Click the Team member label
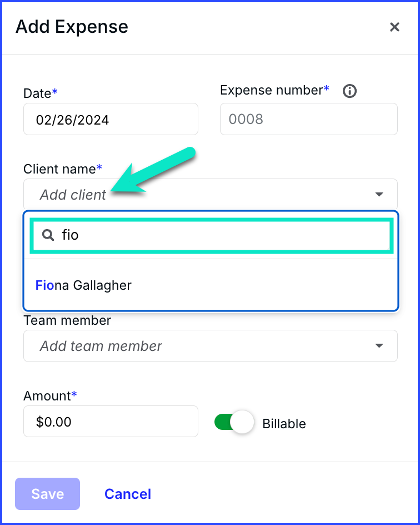The image size is (420, 525). click(x=67, y=320)
